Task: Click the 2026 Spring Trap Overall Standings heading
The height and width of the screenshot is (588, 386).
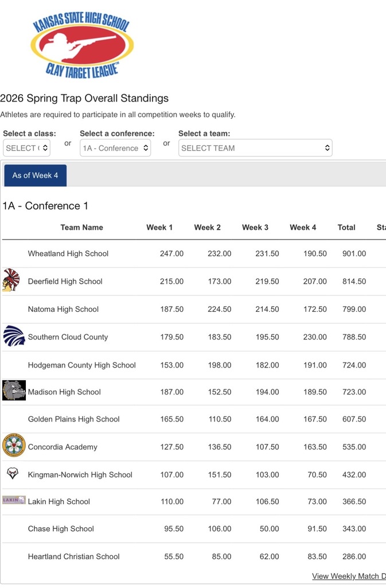Action: pos(84,98)
